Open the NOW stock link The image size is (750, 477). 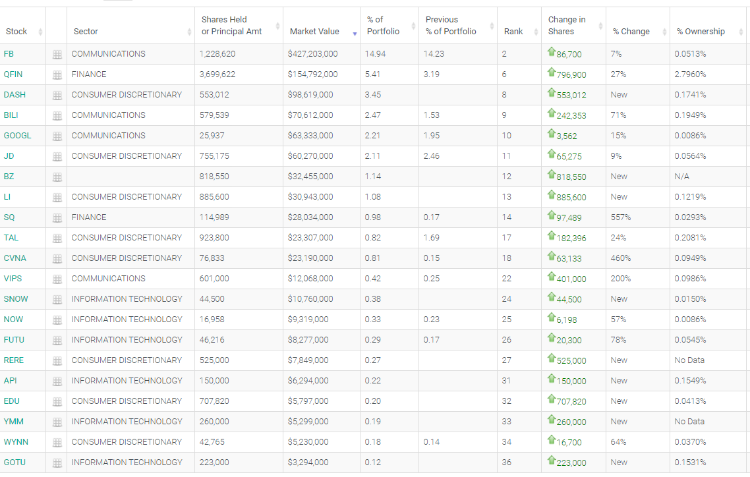(13, 319)
